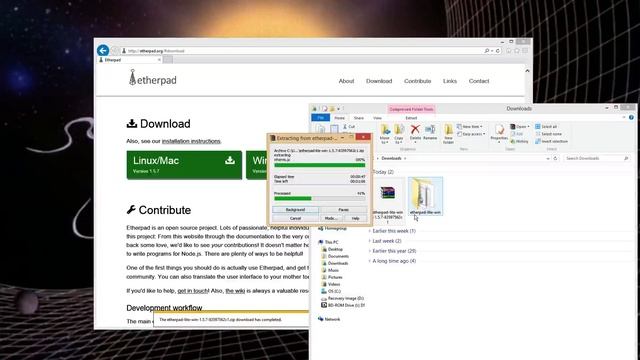Select the etherpad-lite-win zip archive file
Image resolution: width=640 pixels, height=360 pixels.
(388, 200)
